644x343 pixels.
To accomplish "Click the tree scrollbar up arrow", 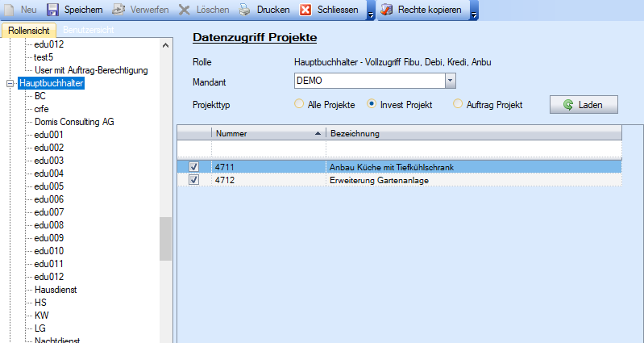I will [165, 45].
